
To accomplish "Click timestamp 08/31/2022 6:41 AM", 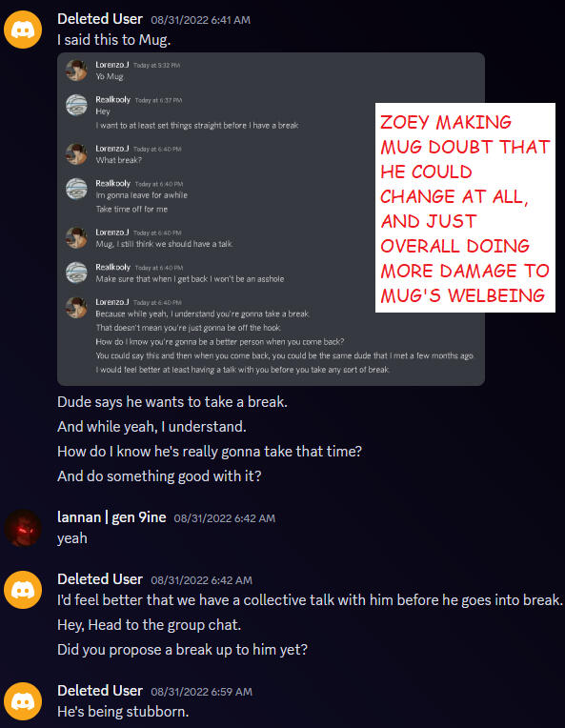I will point(200,20).
